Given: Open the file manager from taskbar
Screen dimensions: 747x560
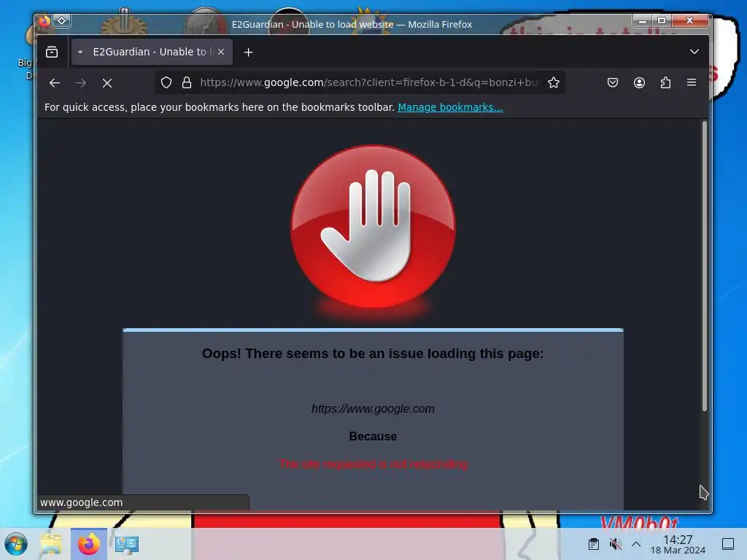Looking at the screenshot, I should (51, 544).
